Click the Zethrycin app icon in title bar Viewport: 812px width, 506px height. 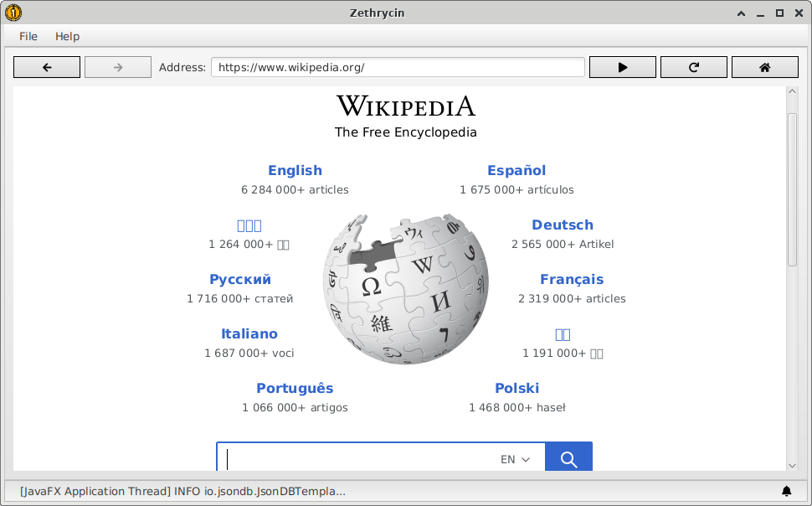tap(13, 13)
